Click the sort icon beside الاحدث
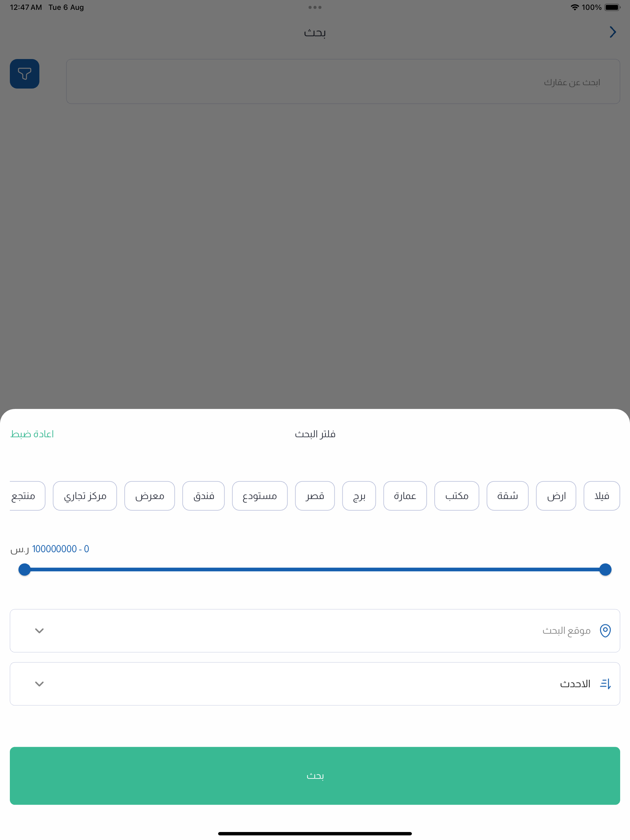Viewport: 630px width, 840px height. 605,684
